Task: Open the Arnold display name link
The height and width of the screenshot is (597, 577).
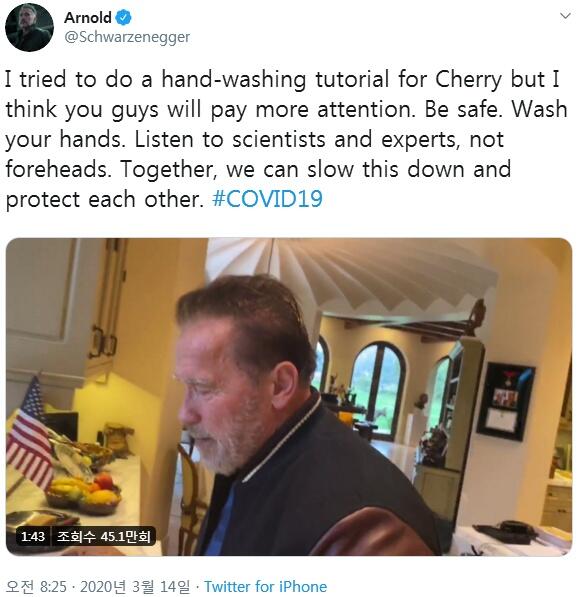Action: (x=88, y=18)
